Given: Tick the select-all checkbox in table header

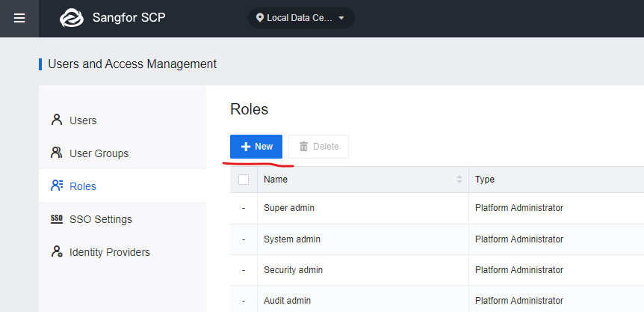Looking at the screenshot, I should 244,180.
